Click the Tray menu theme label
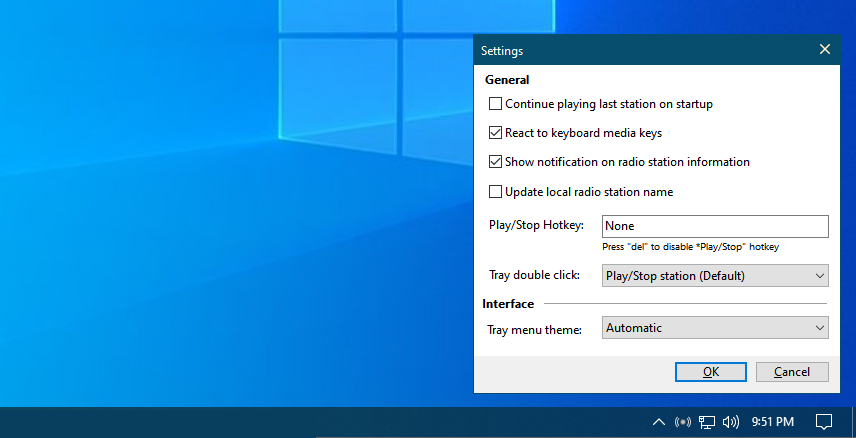 click(534, 330)
